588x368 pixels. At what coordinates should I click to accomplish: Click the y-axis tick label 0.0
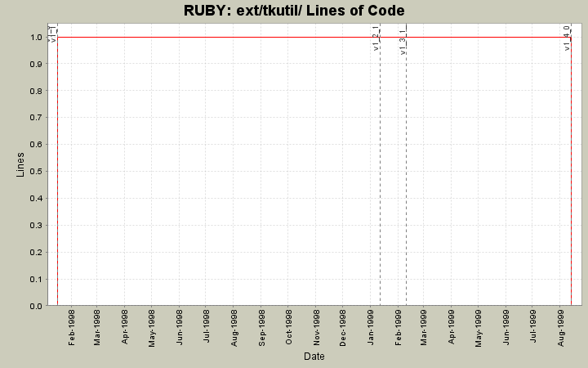coord(36,306)
